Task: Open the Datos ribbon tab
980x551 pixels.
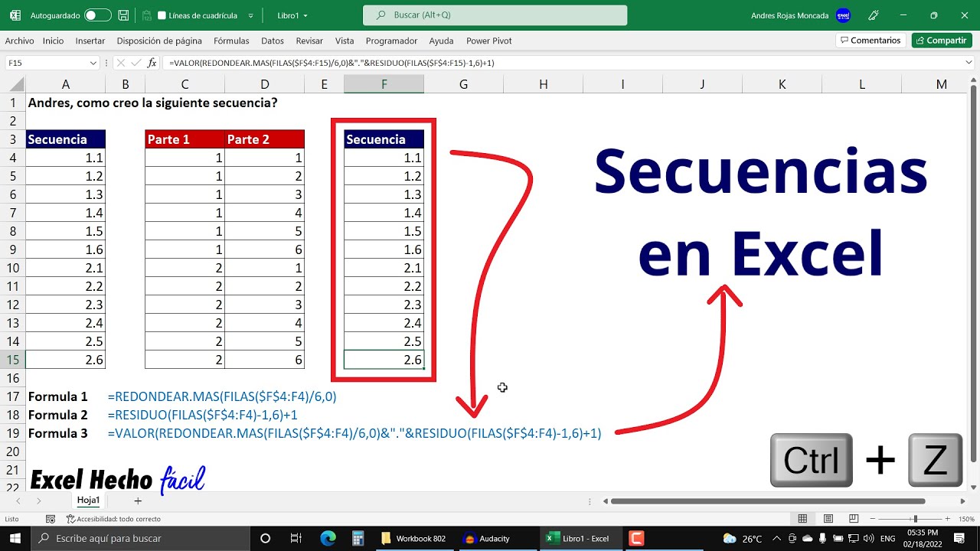Action: pyautogui.click(x=273, y=41)
